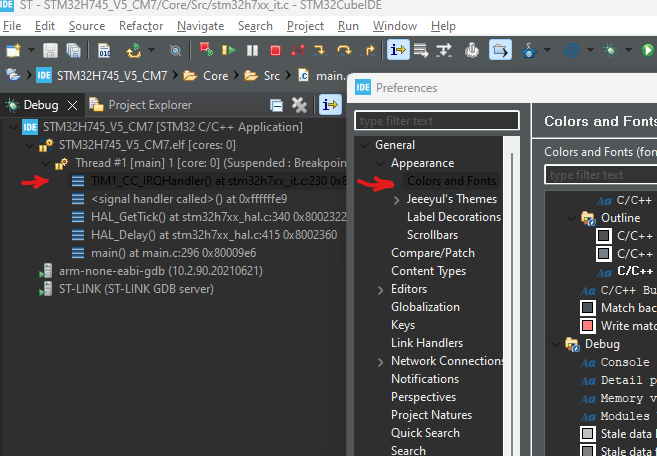The image size is (657, 456).
Task: Click the Debug bug icon in toolbar
Action: pyautogui.click(x=610, y=50)
